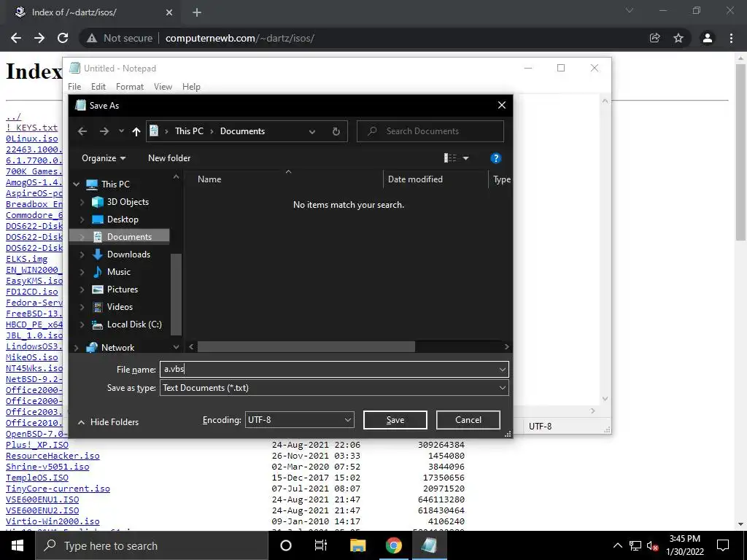Image resolution: width=747 pixels, height=560 pixels.
Task: Collapse This PC tree node
Action: (x=76, y=184)
